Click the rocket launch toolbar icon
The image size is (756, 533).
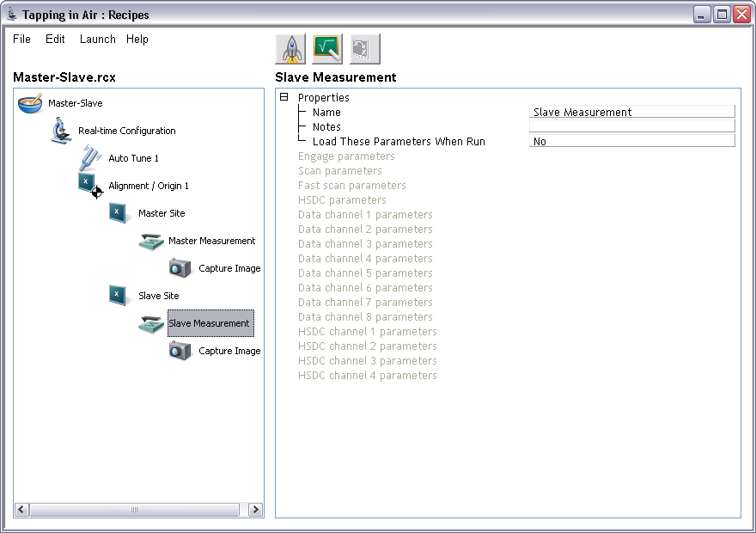point(290,49)
